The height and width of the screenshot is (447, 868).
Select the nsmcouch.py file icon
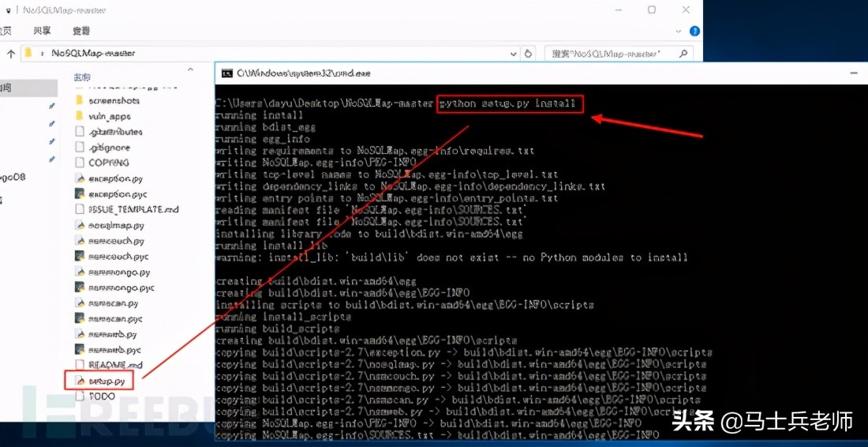(79, 241)
